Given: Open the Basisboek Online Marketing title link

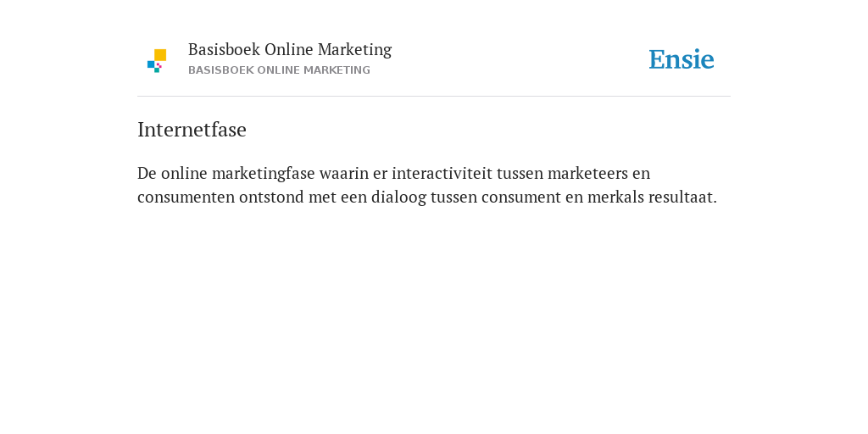Looking at the screenshot, I should coord(290,50).
